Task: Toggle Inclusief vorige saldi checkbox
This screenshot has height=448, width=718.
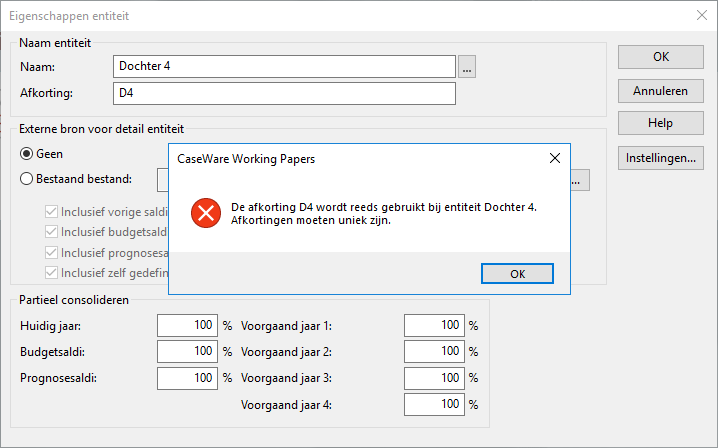Action: (x=51, y=212)
